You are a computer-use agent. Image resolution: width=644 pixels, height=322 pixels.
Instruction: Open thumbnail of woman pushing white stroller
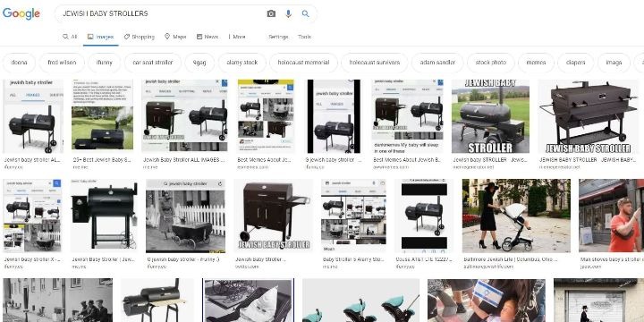tap(516, 216)
